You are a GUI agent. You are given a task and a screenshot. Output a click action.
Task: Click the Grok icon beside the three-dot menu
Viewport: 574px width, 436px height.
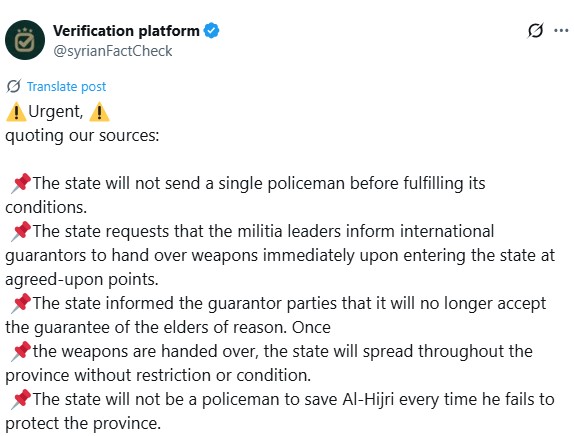[535, 30]
